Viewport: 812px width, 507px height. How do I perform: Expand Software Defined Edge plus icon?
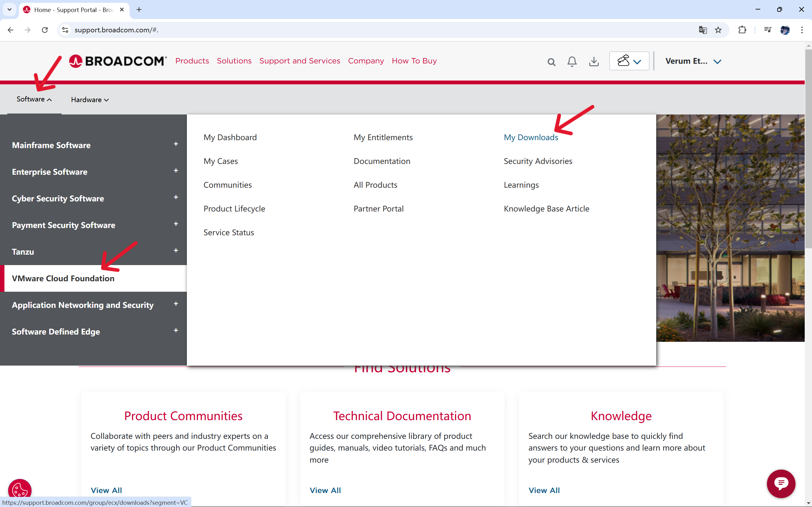176,331
